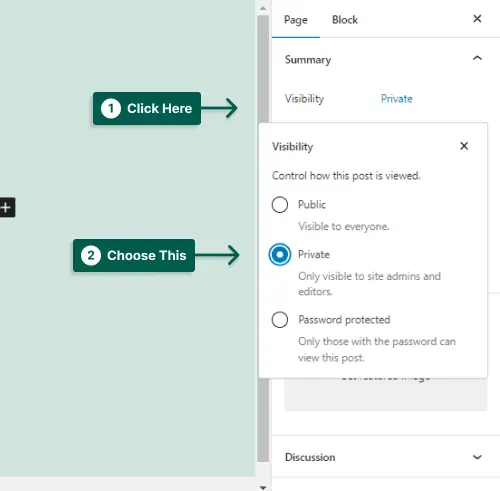Click the Discussion panel heading text

pyautogui.click(x=310, y=457)
